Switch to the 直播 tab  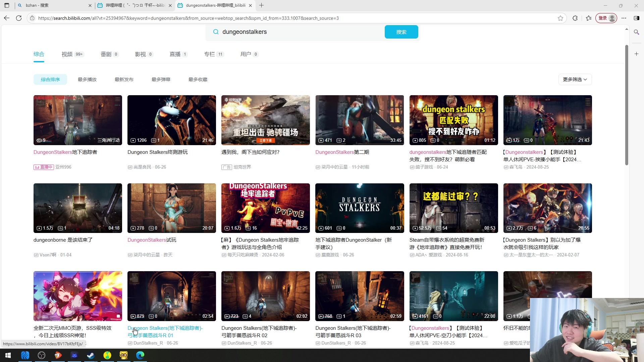click(178, 54)
